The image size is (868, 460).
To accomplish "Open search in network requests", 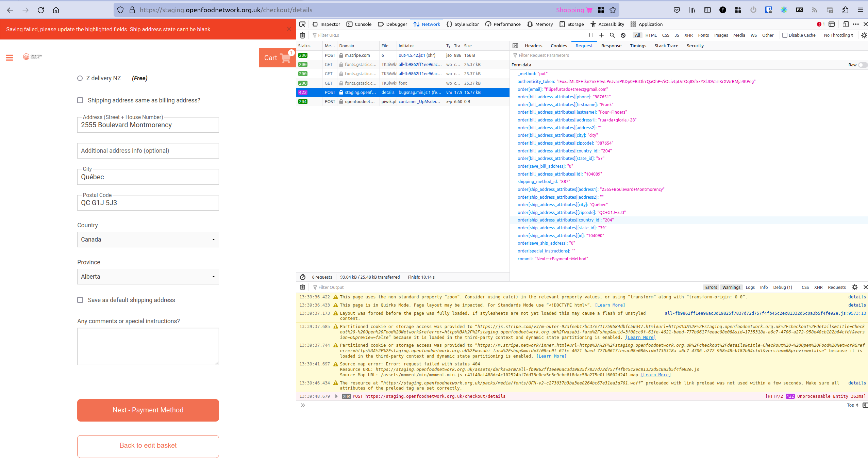I will [x=612, y=35].
